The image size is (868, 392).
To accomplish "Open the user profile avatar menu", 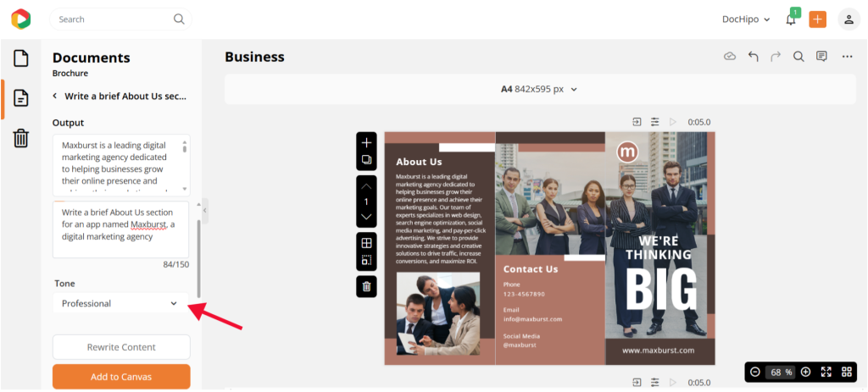I will pyautogui.click(x=849, y=19).
